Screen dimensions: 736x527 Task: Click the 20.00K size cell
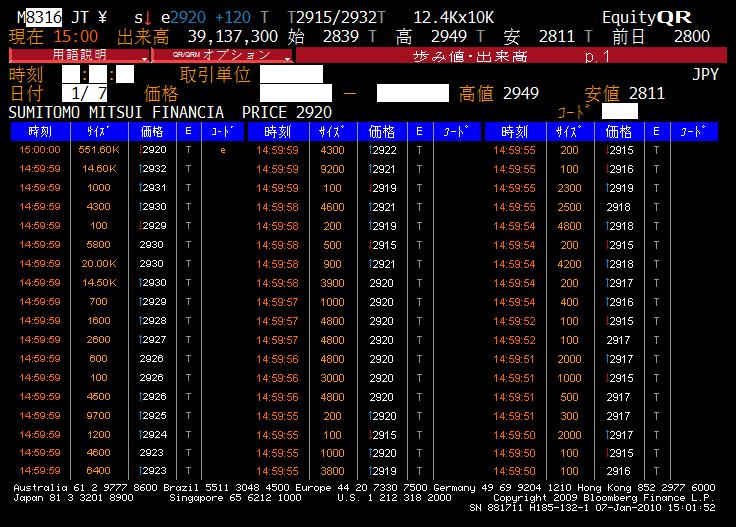[x=99, y=263]
